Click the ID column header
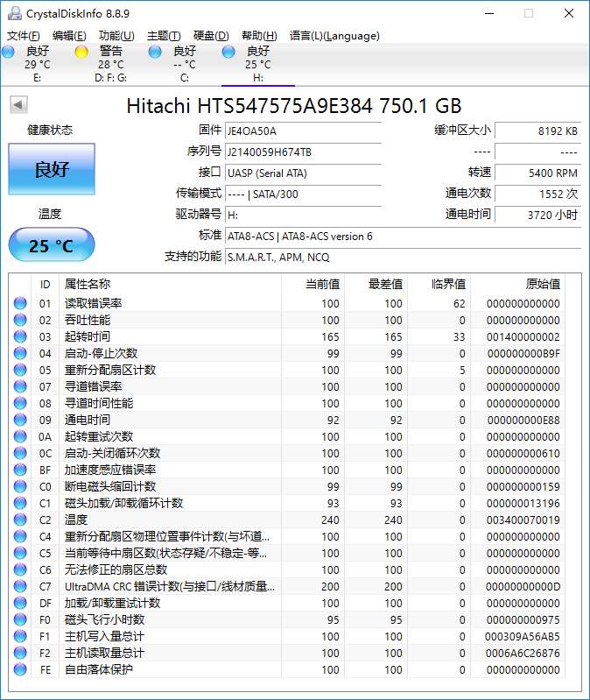 [x=45, y=284]
